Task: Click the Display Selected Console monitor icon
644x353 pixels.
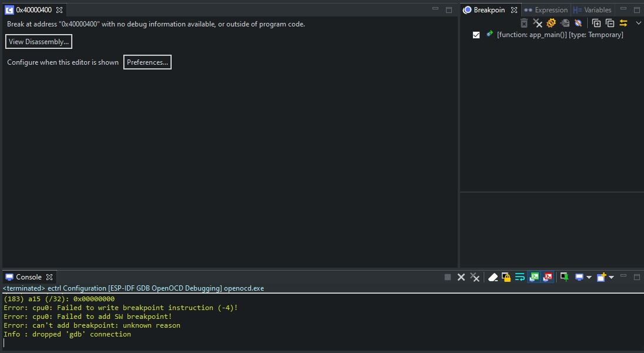Action: click(579, 277)
